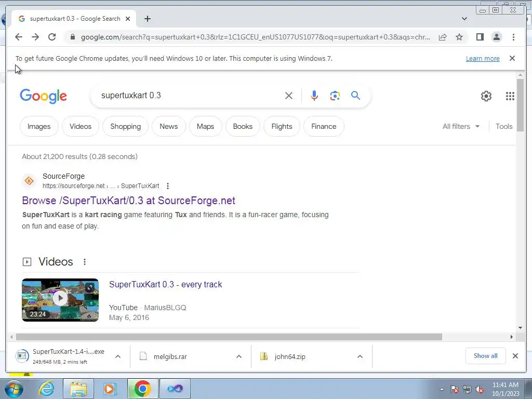Open tab search dropdown arrow

[464, 19]
